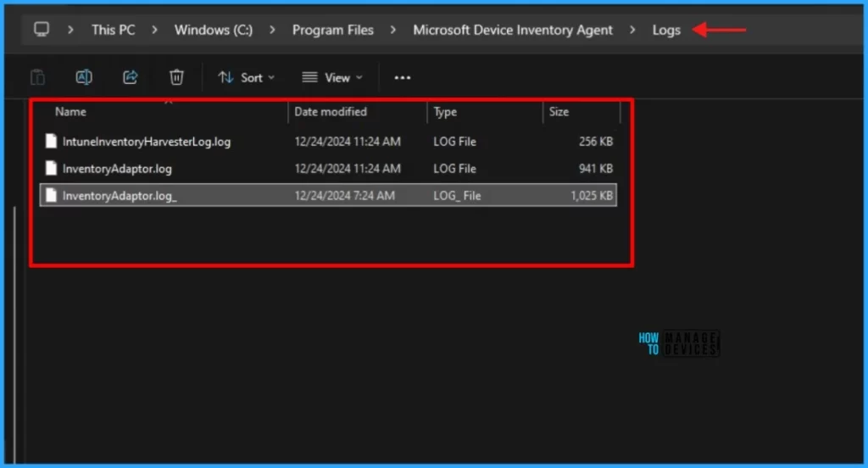Select InventoryAdaptor.log file
This screenshot has height=468, width=868.
point(117,169)
